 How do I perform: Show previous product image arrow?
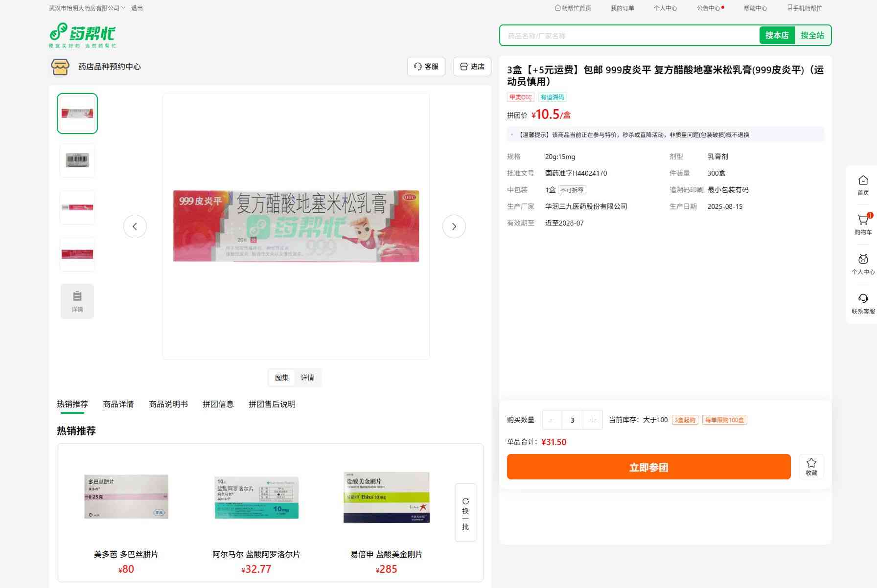(x=135, y=226)
